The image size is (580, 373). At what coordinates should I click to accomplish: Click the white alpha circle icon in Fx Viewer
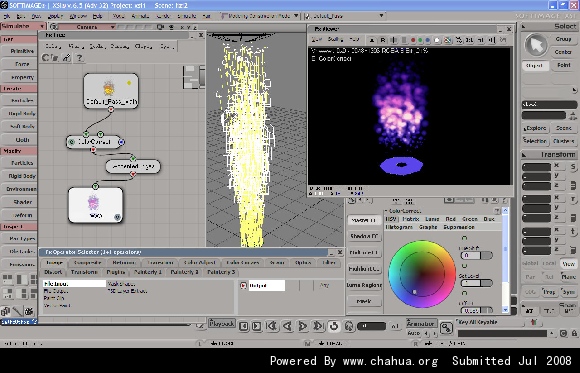click(437, 40)
